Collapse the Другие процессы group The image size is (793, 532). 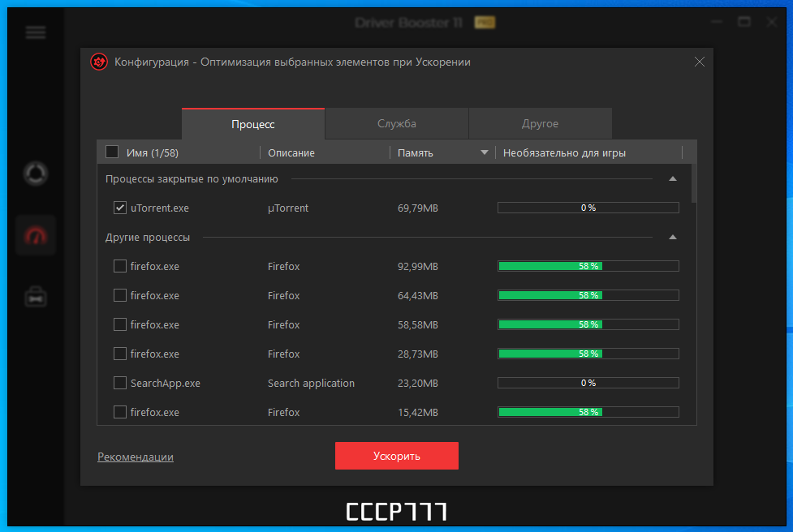point(673,237)
